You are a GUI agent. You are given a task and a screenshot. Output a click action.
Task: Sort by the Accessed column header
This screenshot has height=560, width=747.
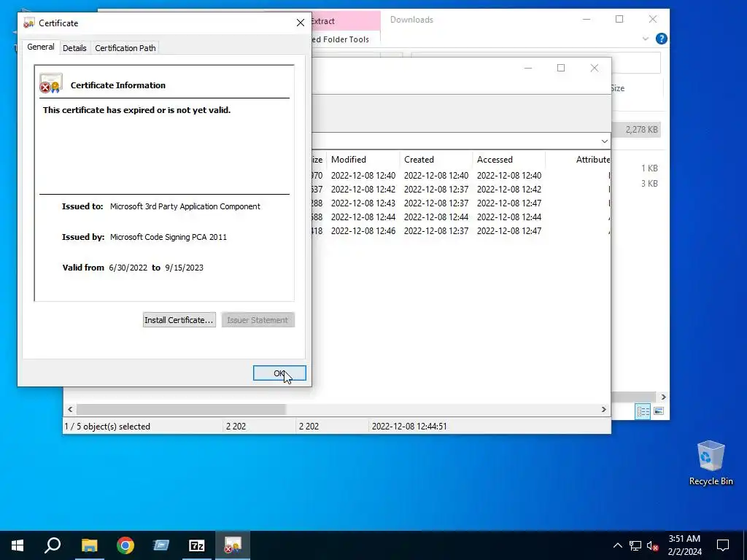click(x=508, y=160)
